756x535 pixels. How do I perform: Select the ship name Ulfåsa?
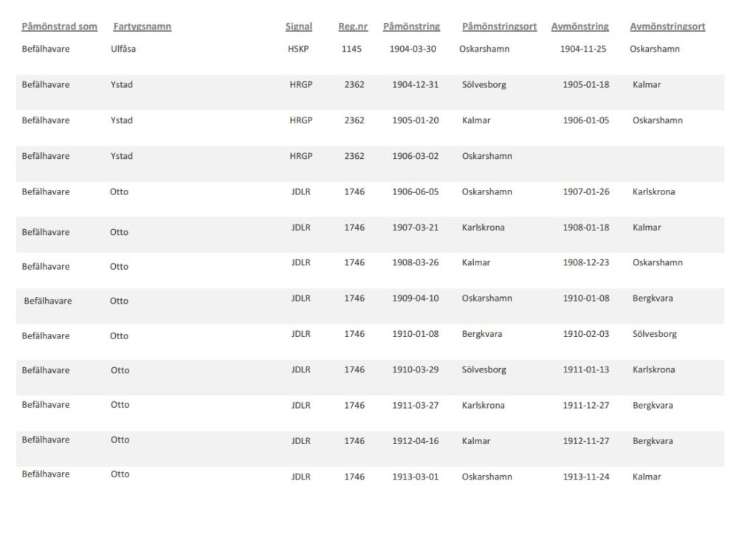123,49
